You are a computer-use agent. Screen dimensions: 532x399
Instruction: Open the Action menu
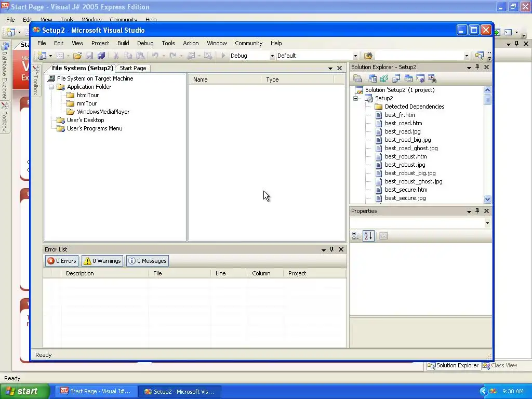(x=191, y=43)
